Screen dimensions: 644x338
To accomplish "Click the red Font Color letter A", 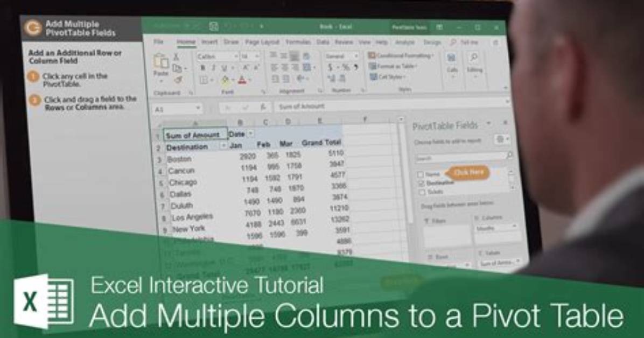I will tap(242, 80).
